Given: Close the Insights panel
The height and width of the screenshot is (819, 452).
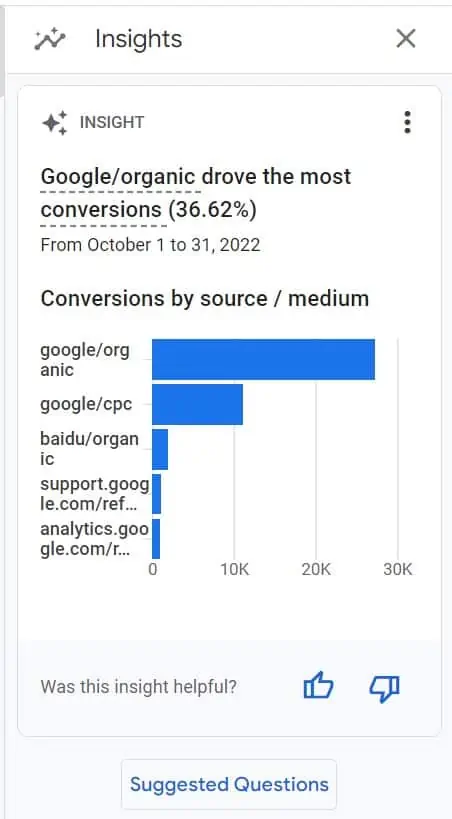Looking at the screenshot, I should [405, 39].
